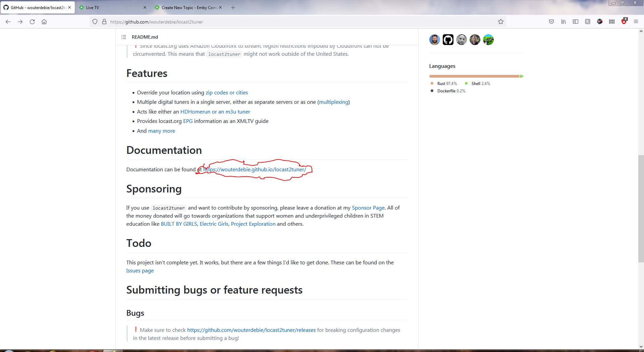
Task: Open HDHomerun or an m3u tuner link
Action: pyautogui.click(x=215, y=112)
